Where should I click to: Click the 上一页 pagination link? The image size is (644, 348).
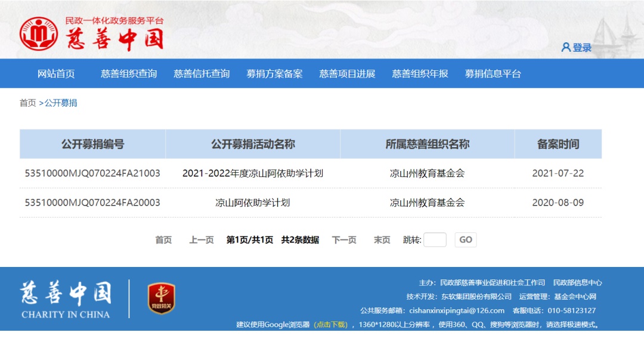pyautogui.click(x=202, y=240)
